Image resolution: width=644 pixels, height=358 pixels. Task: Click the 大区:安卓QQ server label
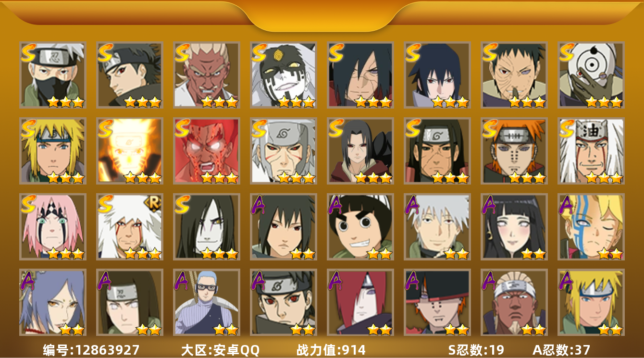pos(220,350)
